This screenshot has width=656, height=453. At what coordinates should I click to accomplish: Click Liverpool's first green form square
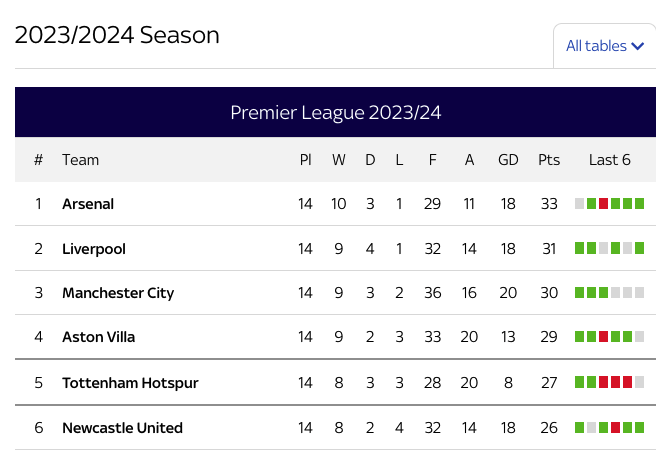[x=579, y=248]
